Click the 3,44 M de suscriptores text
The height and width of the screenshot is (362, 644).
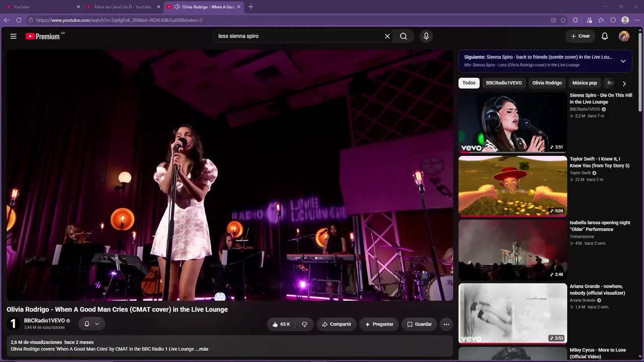(x=44, y=327)
